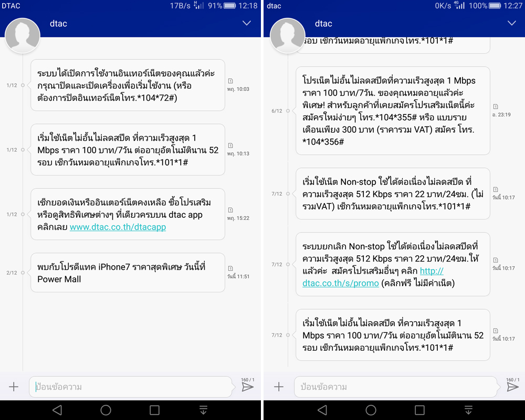Screen dimensions: 525x420
Task: Select the expired package message with *104*355#
Action: pos(393,111)
